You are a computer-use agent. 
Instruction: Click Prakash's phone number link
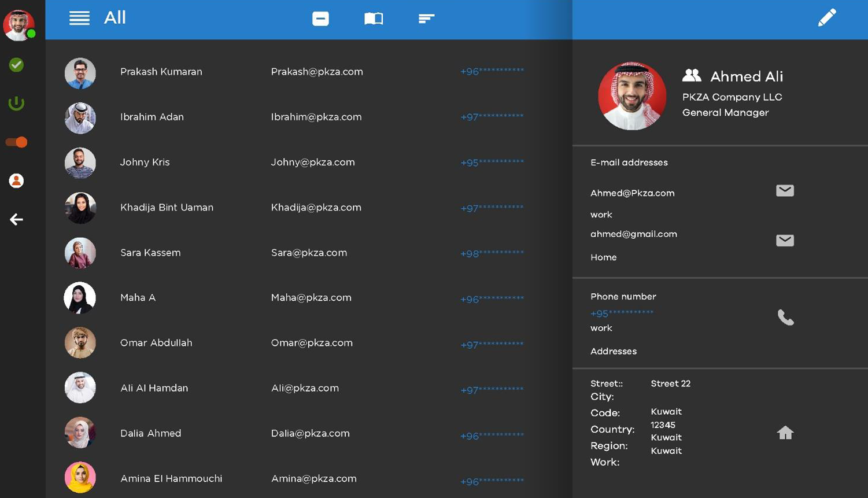tap(491, 72)
